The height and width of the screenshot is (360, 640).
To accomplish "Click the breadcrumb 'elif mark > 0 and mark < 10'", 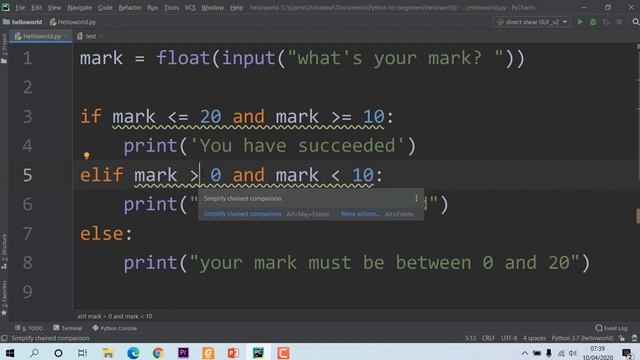I will pos(115,316).
